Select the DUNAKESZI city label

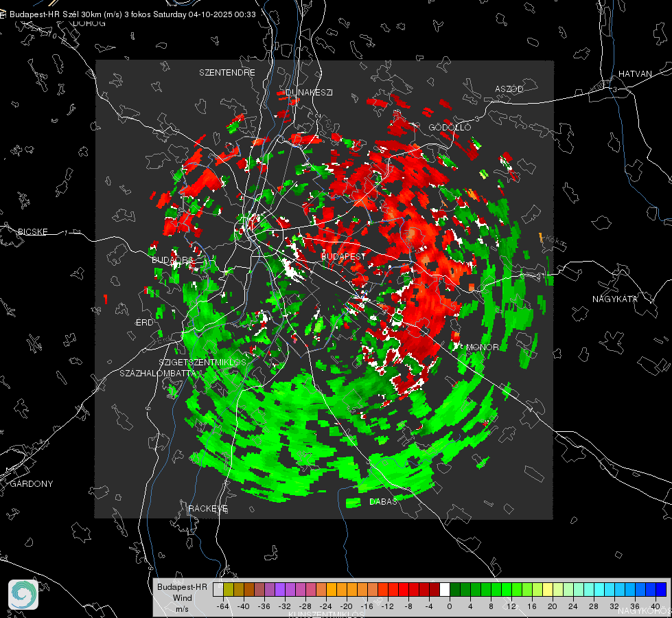(309, 92)
